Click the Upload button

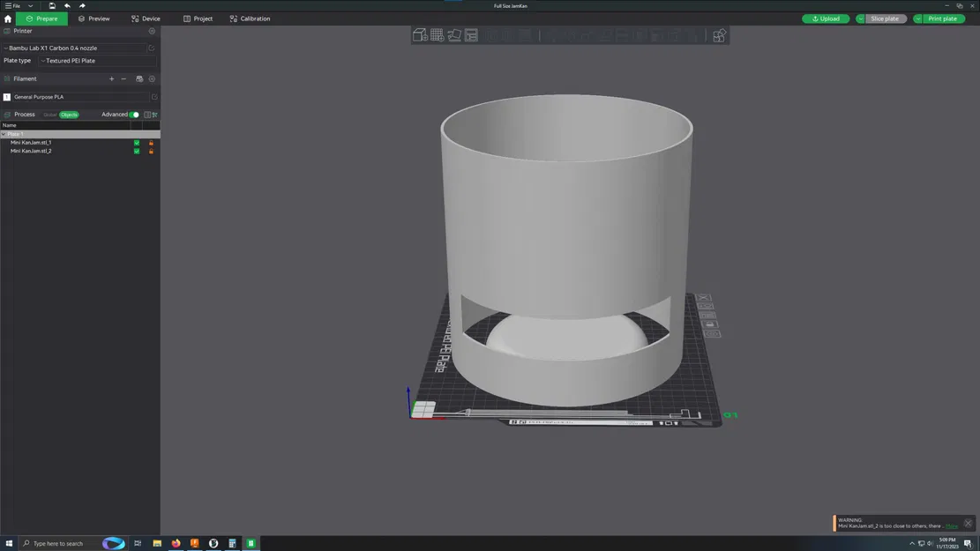[826, 19]
